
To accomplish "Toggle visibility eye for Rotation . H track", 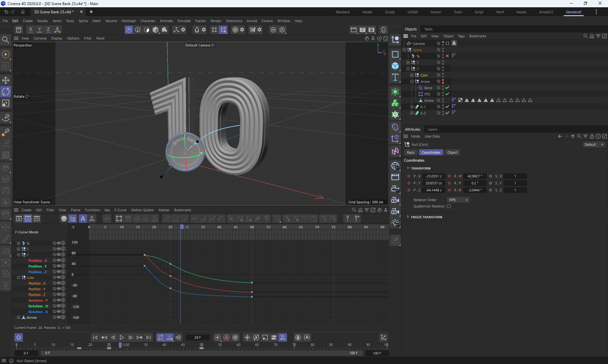I will [59, 306].
